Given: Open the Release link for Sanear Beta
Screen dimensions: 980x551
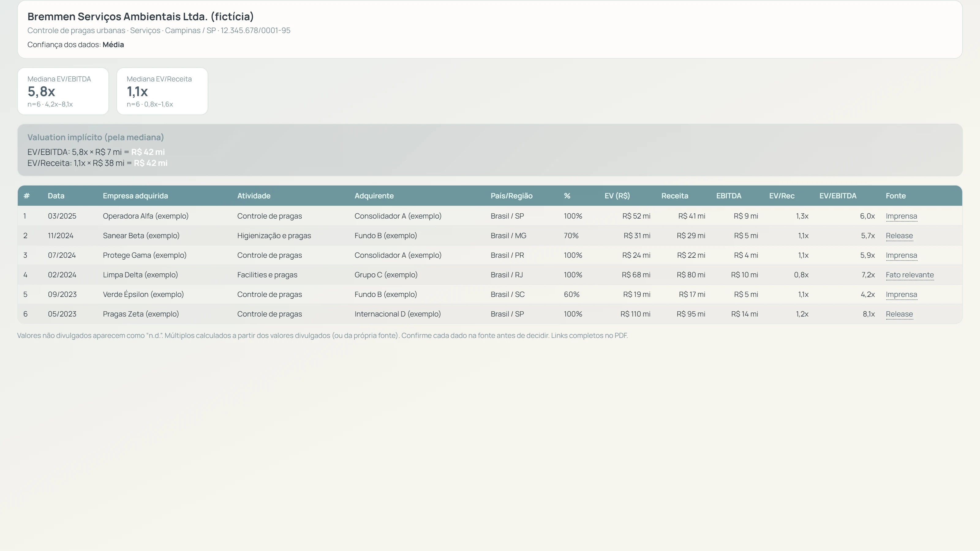Looking at the screenshot, I should (x=899, y=236).
